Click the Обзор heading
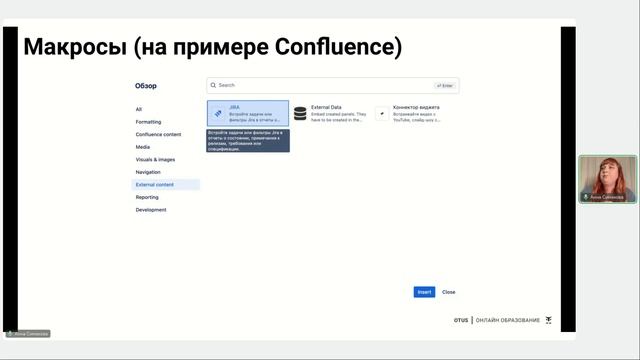This screenshot has height=360, width=640. point(146,86)
